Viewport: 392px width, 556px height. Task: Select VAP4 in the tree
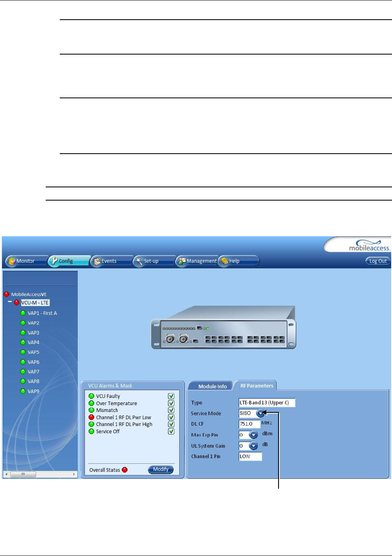33,343
